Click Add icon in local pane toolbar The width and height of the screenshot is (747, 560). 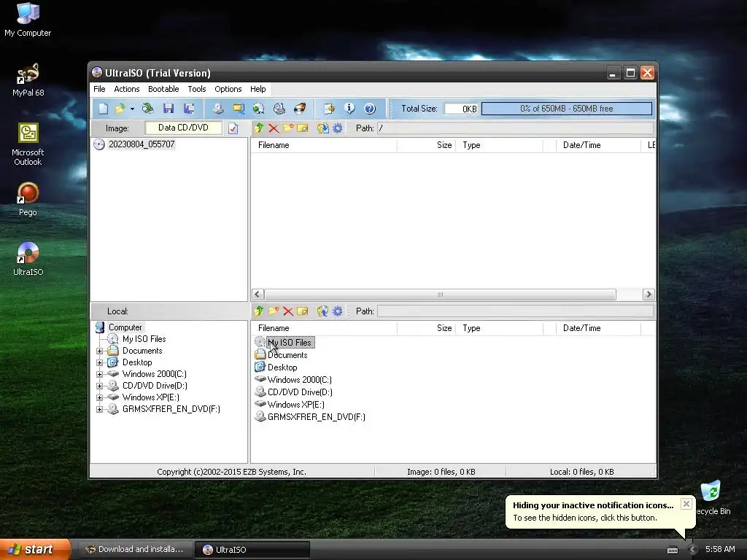pos(322,311)
